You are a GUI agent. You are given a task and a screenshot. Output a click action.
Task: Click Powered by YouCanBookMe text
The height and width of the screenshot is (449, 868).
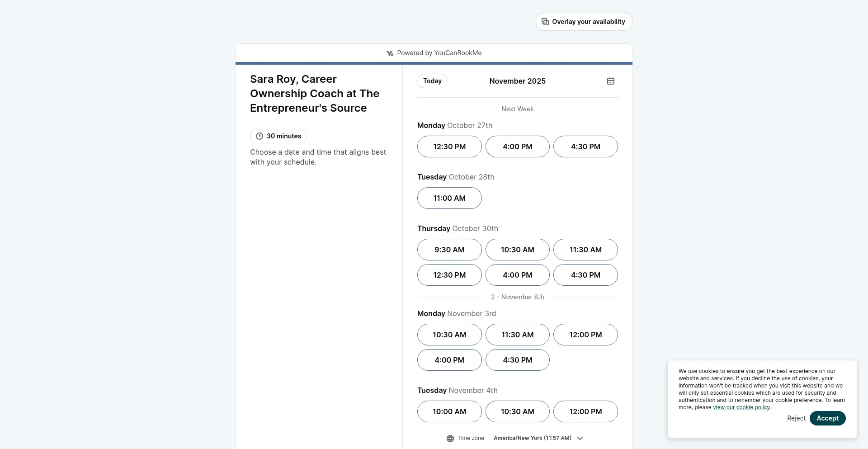pos(439,53)
